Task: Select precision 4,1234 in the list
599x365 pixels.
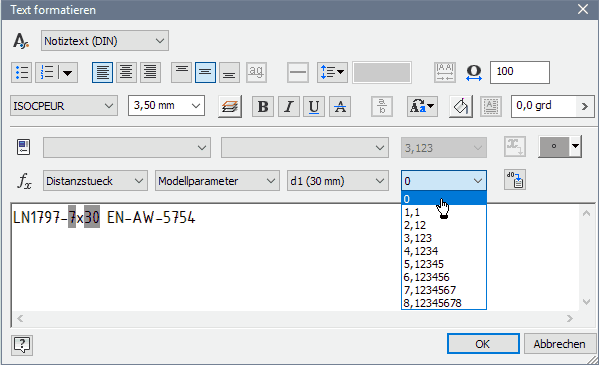Action: [x=444, y=251]
